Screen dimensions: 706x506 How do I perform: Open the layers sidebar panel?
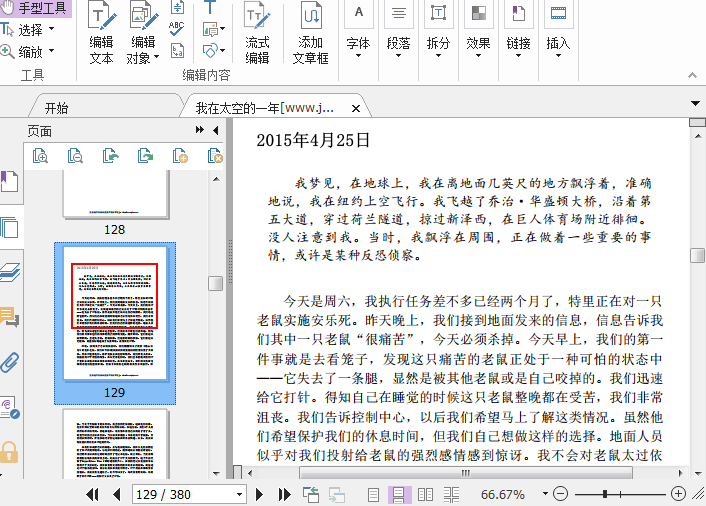[x=10, y=272]
